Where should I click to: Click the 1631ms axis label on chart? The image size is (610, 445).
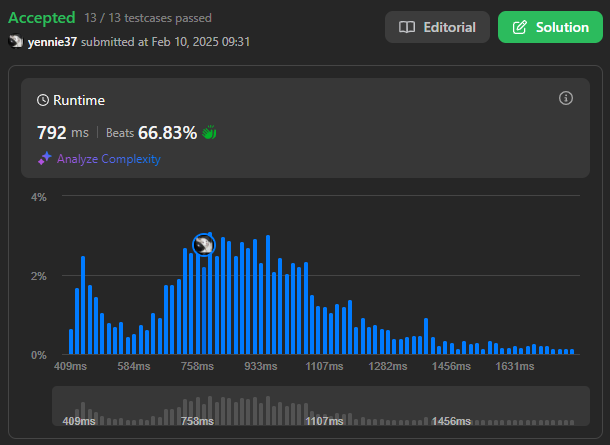click(515, 366)
